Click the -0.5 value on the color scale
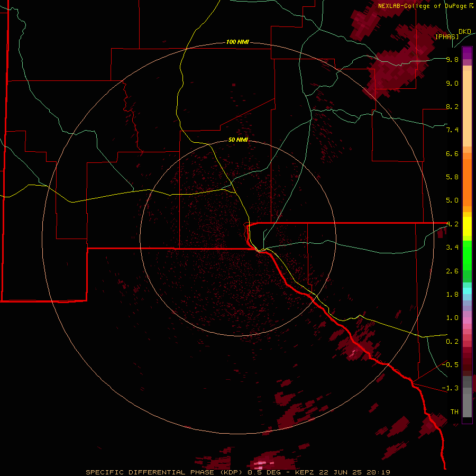The image size is (476, 476). click(x=450, y=365)
